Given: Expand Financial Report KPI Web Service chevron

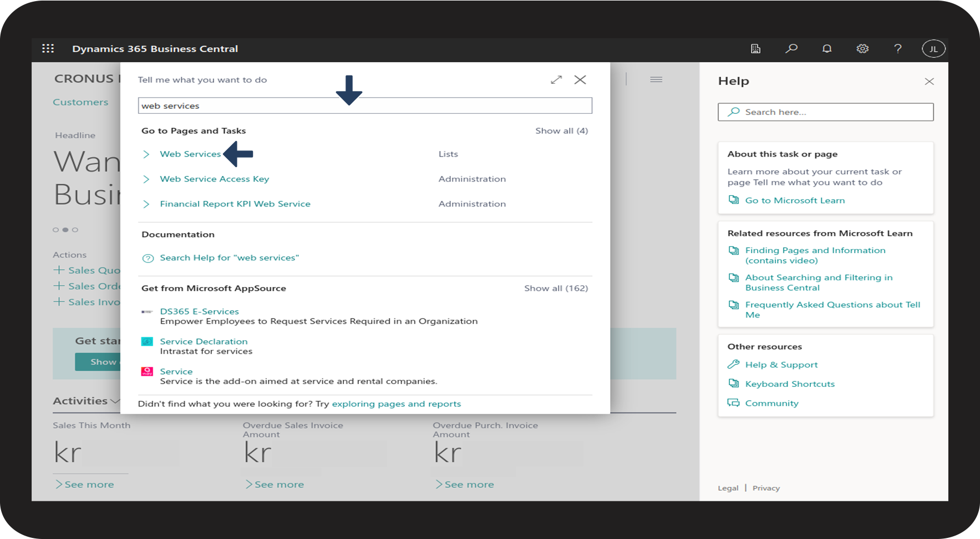Looking at the screenshot, I should [146, 204].
